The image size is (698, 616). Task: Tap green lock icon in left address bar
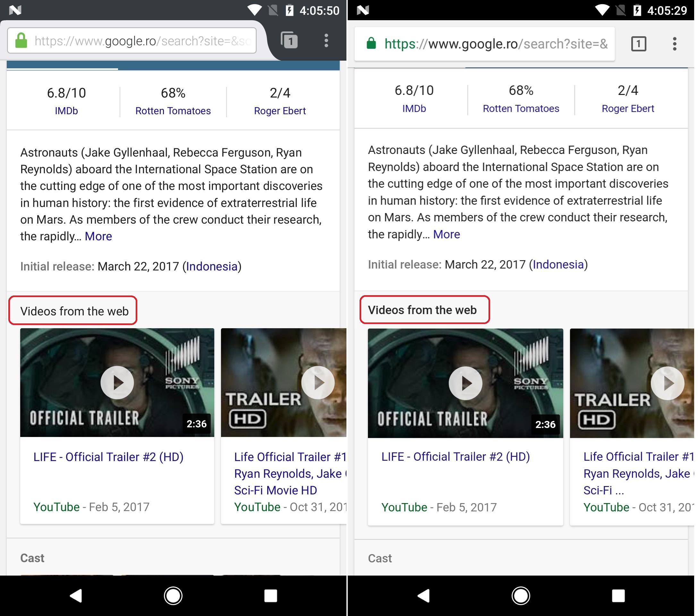tap(21, 40)
